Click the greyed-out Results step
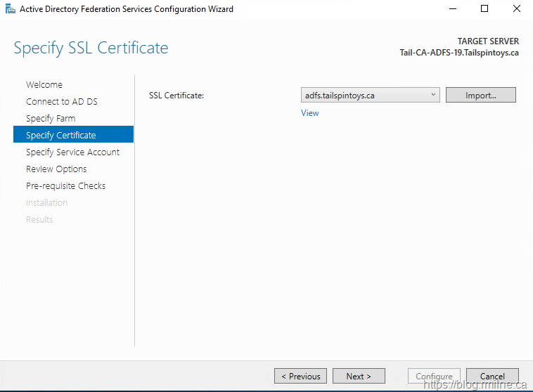This screenshot has height=392, width=533. (x=39, y=219)
